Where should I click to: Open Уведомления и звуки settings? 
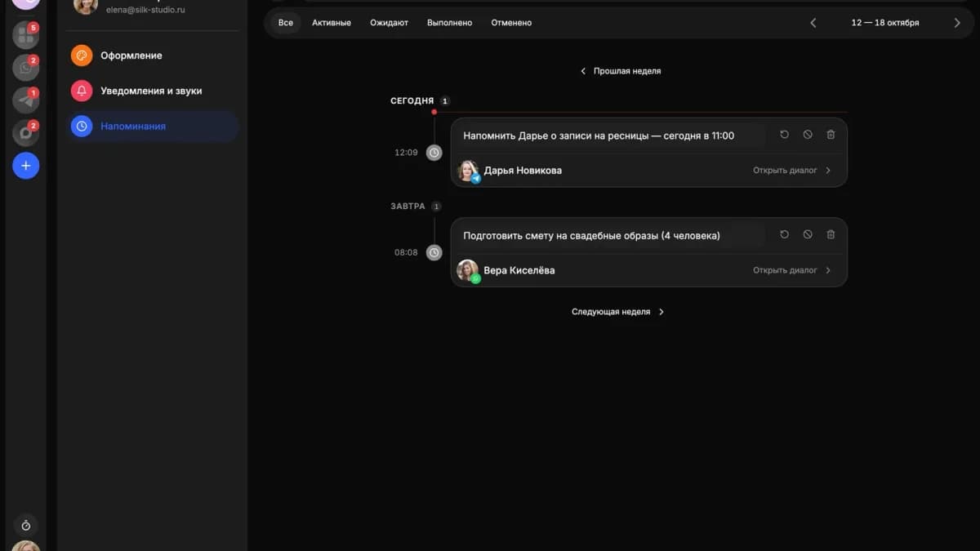coord(153,91)
